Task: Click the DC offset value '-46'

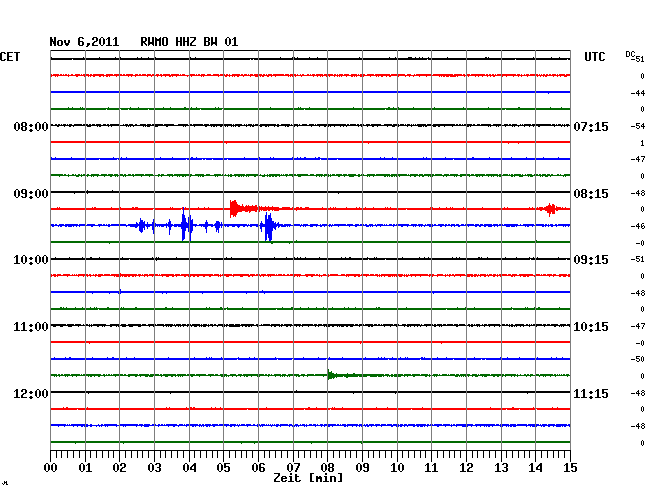Action: (x=638, y=227)
